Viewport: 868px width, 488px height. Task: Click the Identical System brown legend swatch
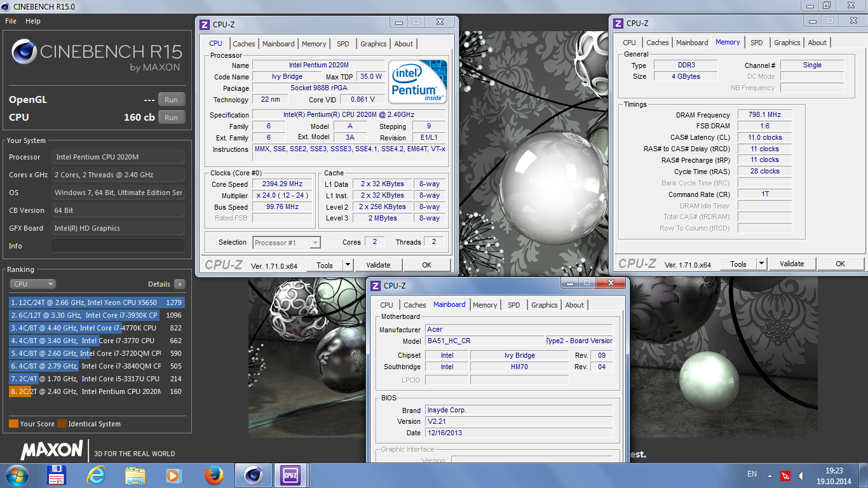(62, 424)
